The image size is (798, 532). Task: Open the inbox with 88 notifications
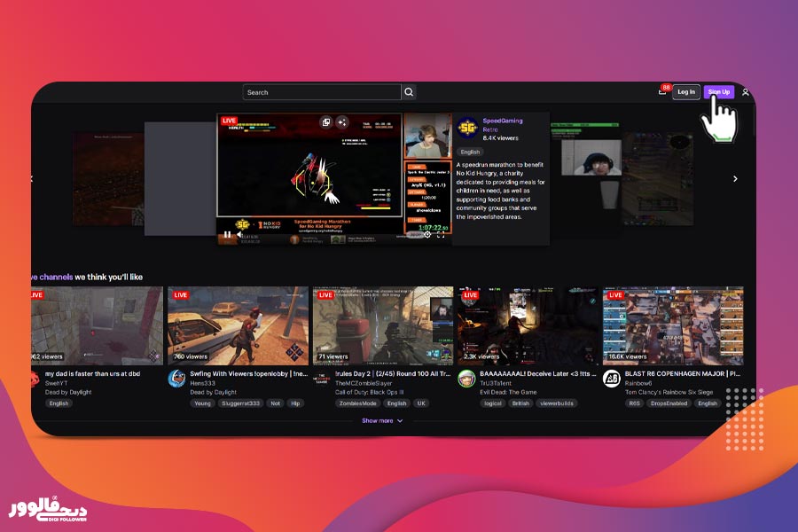point(662,91)
